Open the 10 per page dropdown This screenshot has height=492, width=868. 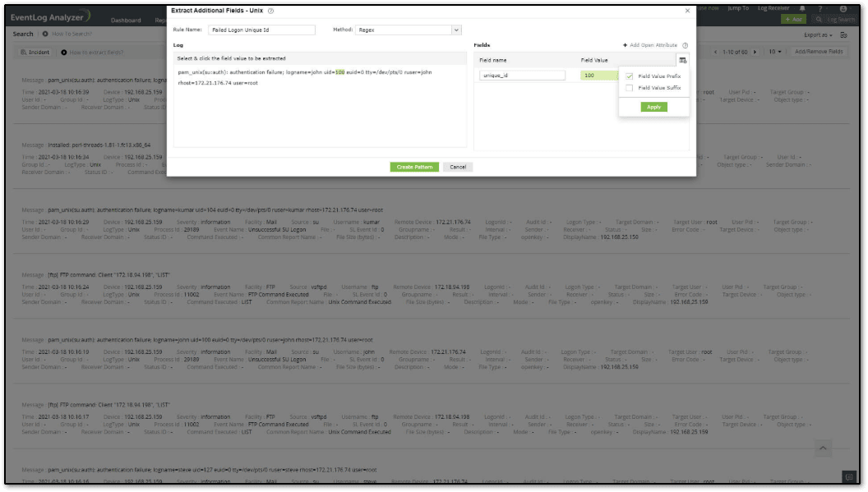point(775,52)
